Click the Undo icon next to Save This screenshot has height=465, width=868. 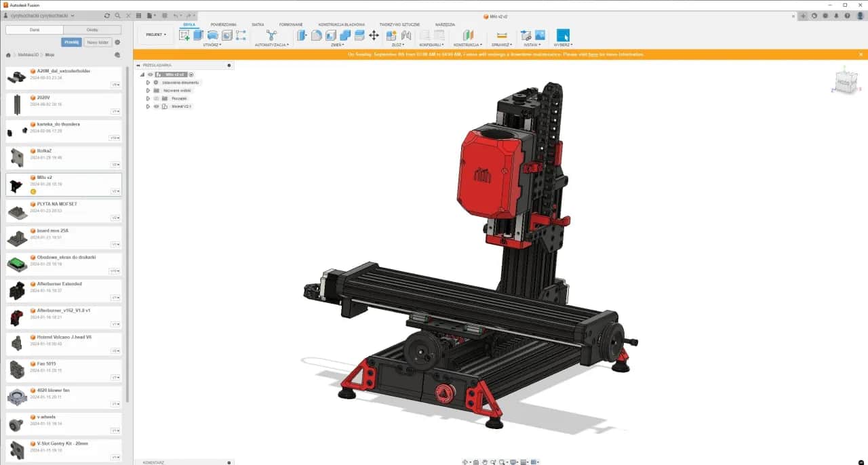coord(175,15)
